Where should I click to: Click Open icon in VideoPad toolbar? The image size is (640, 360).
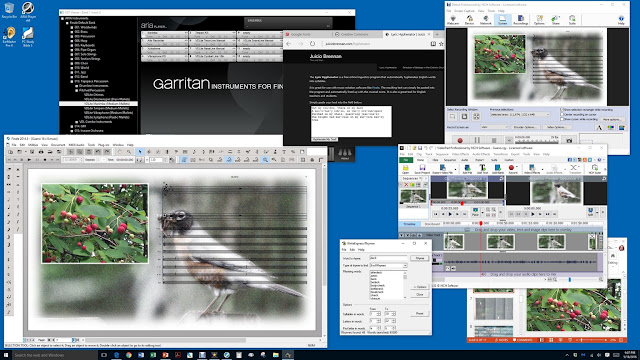[405, 169]
